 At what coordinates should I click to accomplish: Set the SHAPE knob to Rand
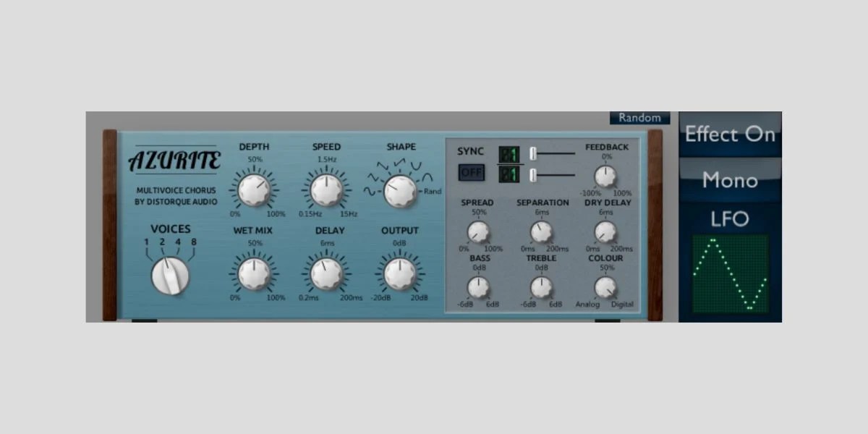(399, 192)
